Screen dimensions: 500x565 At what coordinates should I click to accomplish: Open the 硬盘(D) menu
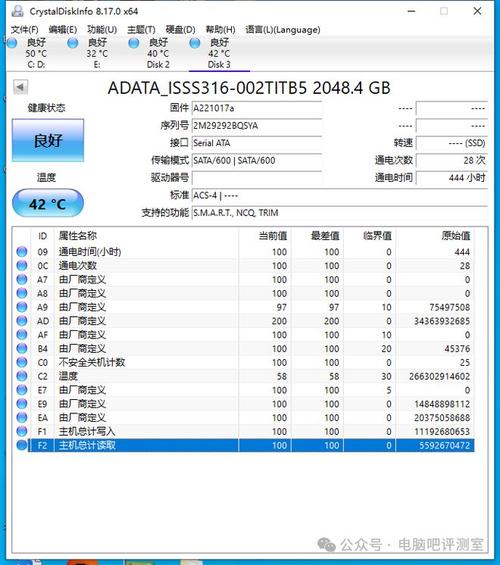click(180, 30)
